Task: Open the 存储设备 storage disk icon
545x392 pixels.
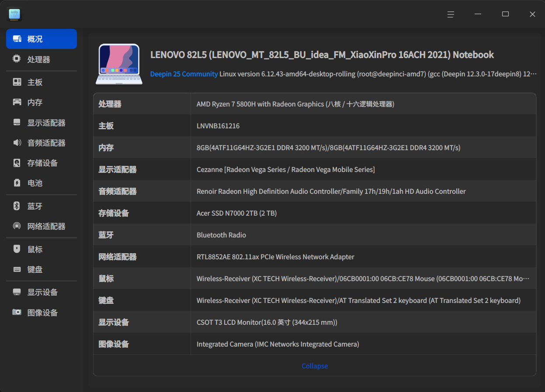Action: pyautogui.click(x=17, y=163)
